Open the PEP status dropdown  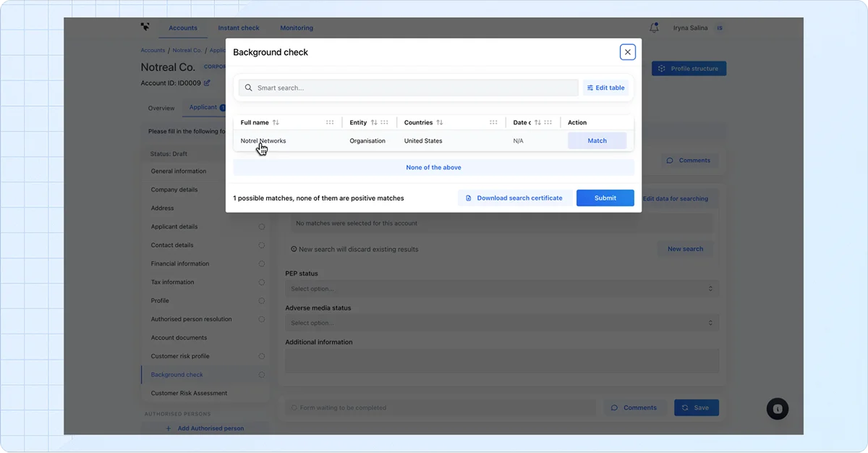[502, 289]
